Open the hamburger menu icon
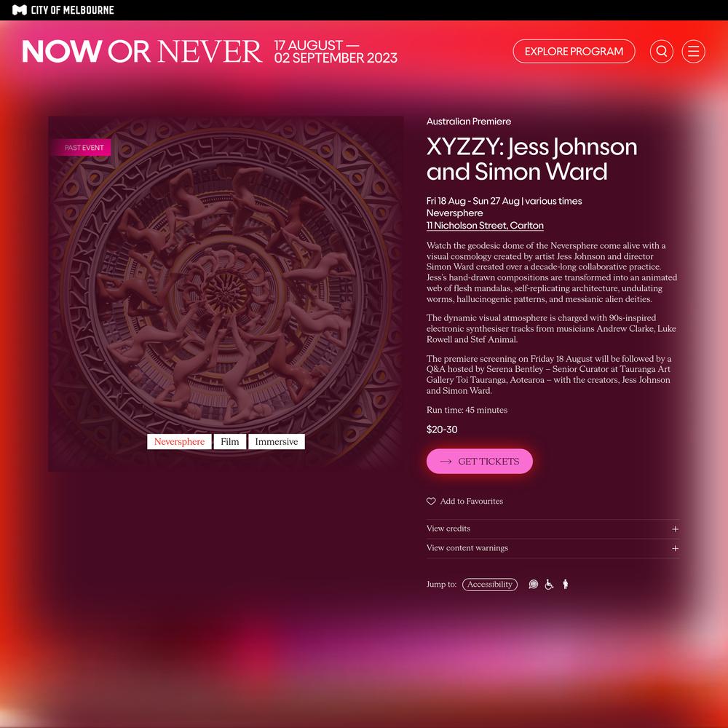This screenshot has width=728, height=728. pyautogui.click(x=693, y=51)
